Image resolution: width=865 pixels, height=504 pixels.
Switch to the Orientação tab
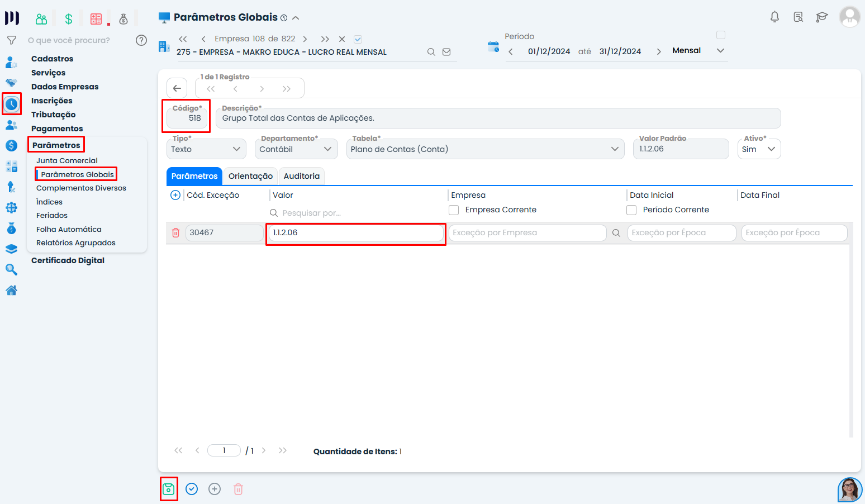click(250, 176)
